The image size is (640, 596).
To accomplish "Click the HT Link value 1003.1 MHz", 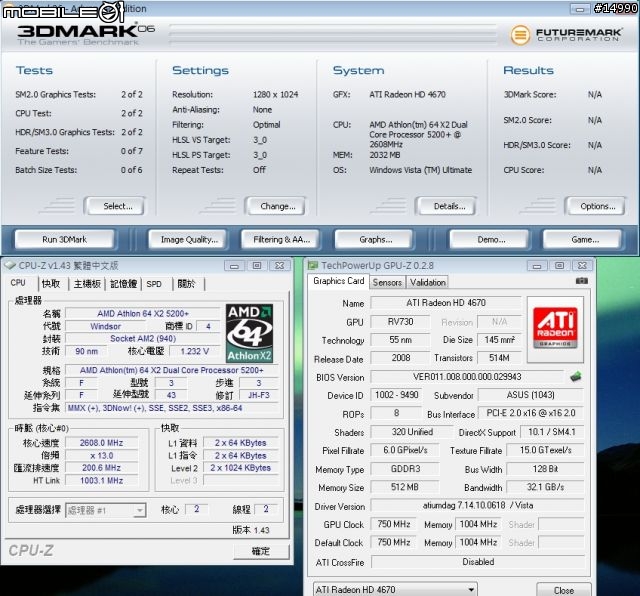I will coord(102,480).
